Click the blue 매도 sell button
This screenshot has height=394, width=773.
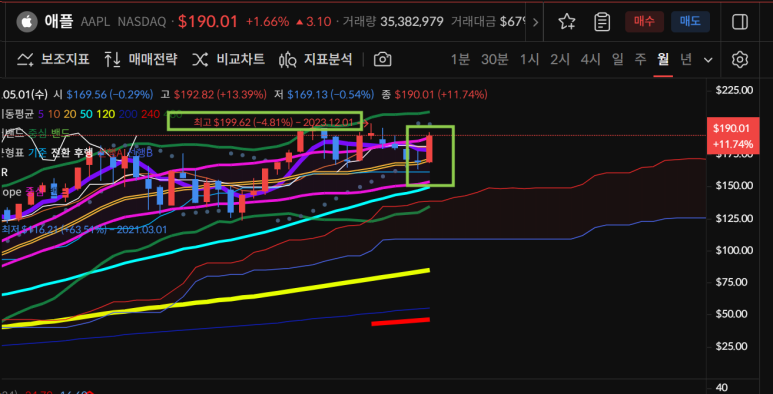click(x=690, y=22)
